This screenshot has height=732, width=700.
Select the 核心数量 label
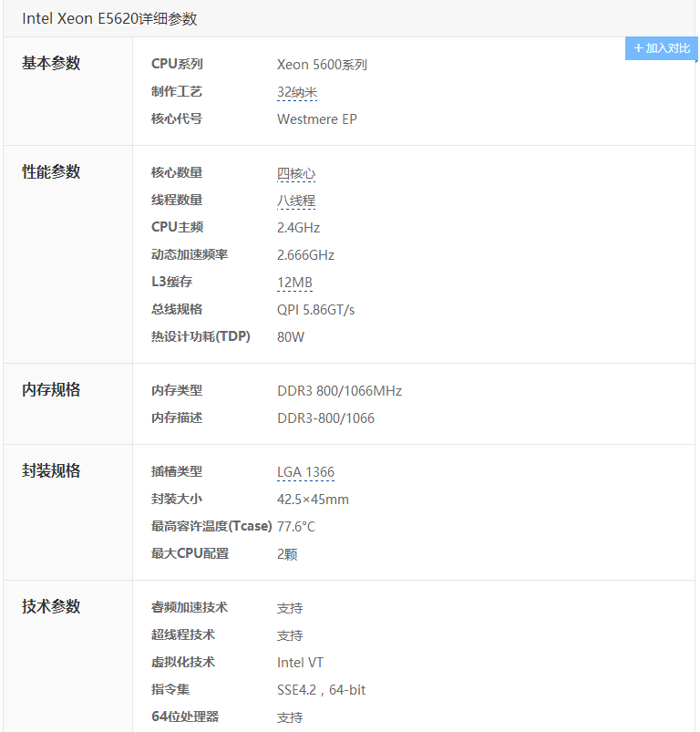pyautogui.click(x=177, y=172)
